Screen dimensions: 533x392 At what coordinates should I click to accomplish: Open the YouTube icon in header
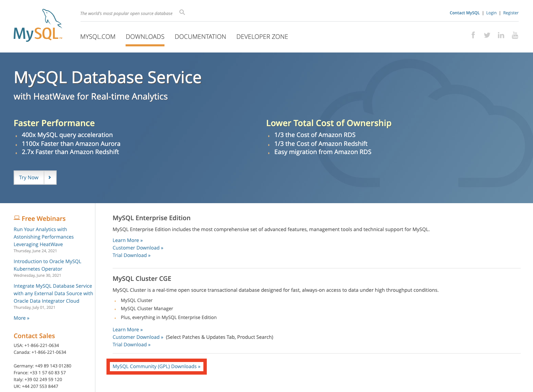515,35
